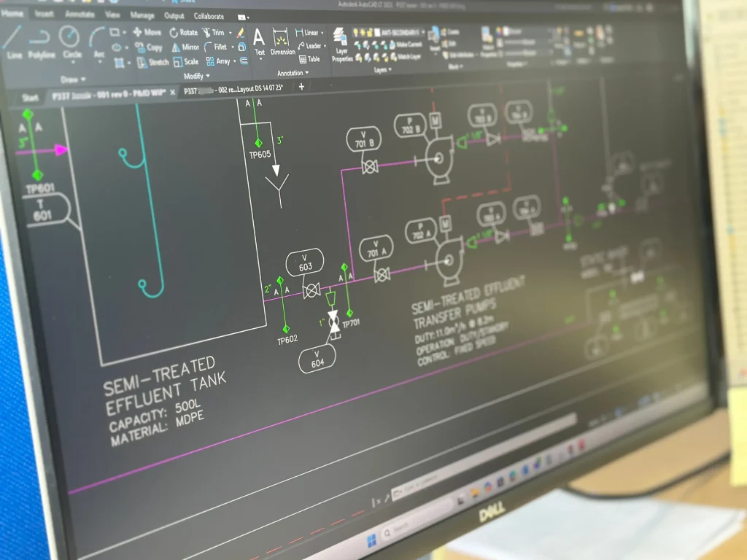Activate the Copy command
Screen dimensions: 747x560
point(149,47)
